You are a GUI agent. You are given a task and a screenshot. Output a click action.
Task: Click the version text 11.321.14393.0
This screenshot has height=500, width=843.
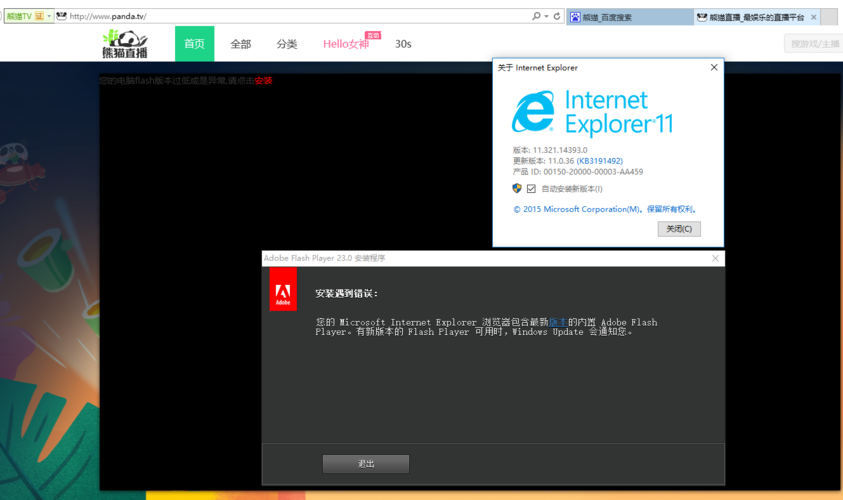[x=560, y=150]
